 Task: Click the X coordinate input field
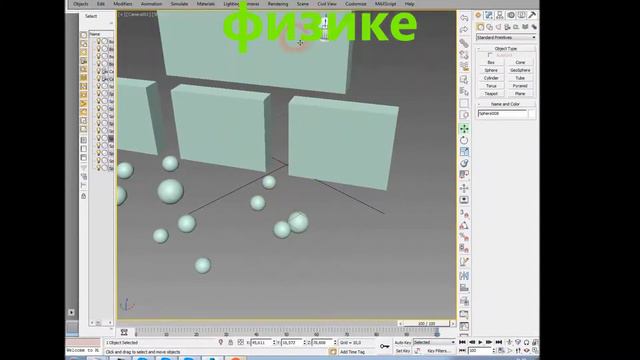tap(261, 342)
